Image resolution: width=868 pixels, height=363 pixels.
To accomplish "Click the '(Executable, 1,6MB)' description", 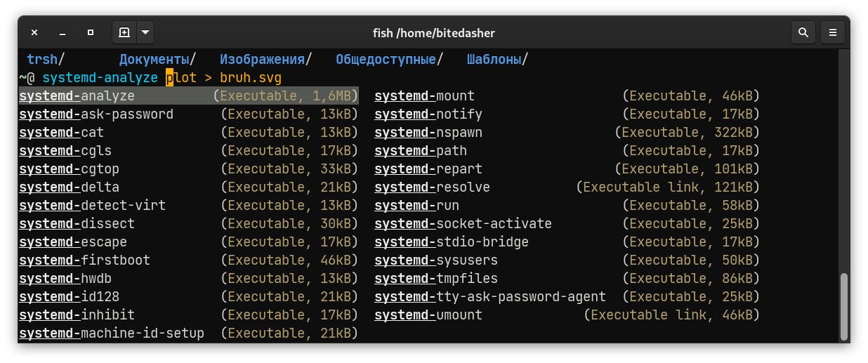I will 285,96.
